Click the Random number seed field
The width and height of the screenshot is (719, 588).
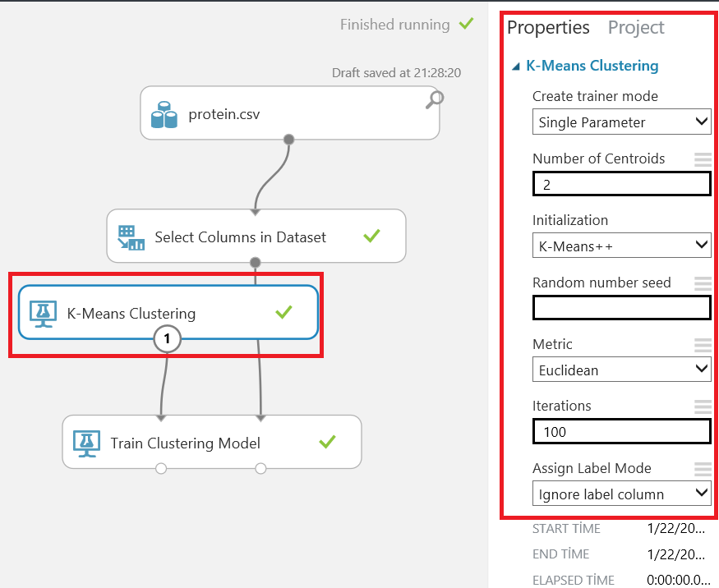(621, 308)
